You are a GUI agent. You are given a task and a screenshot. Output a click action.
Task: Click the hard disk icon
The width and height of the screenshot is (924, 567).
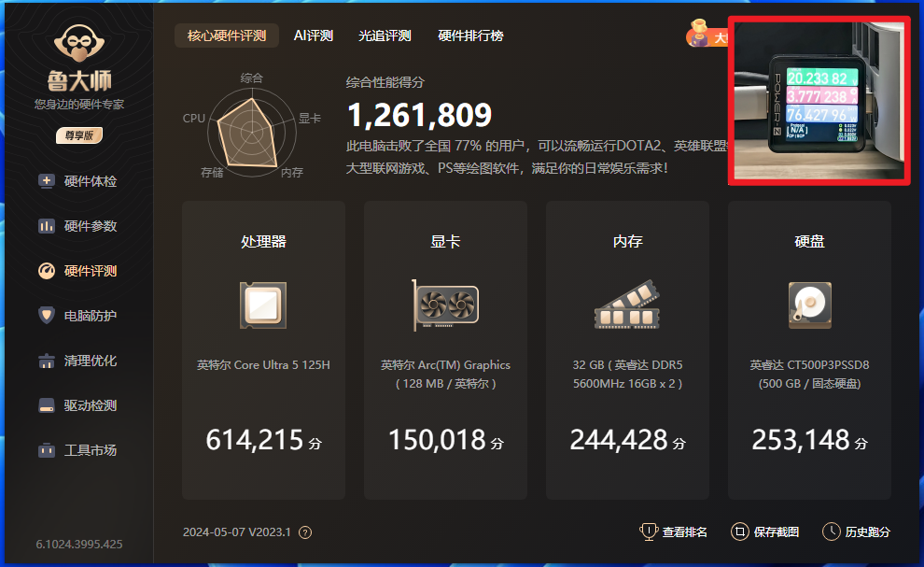[x=810, y=305]
